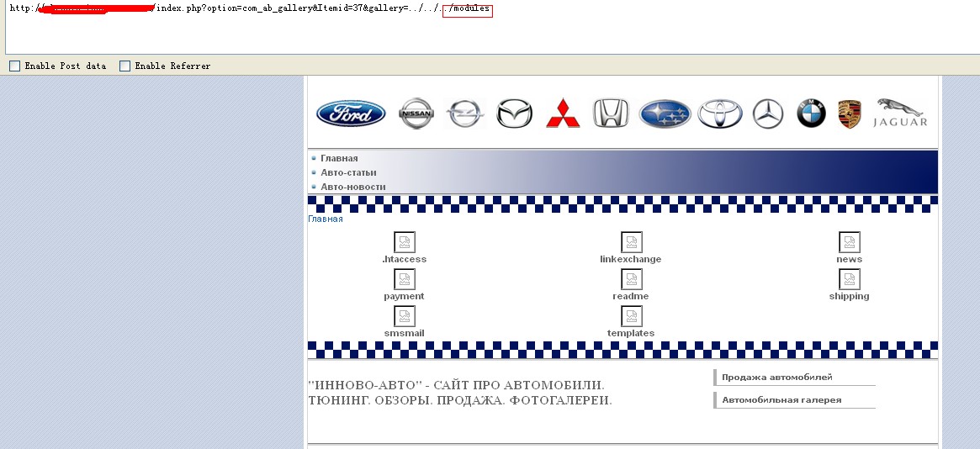Screen dimensions: 980x449
Task: Open broken image icon above payment
Action: pos(405,278)
